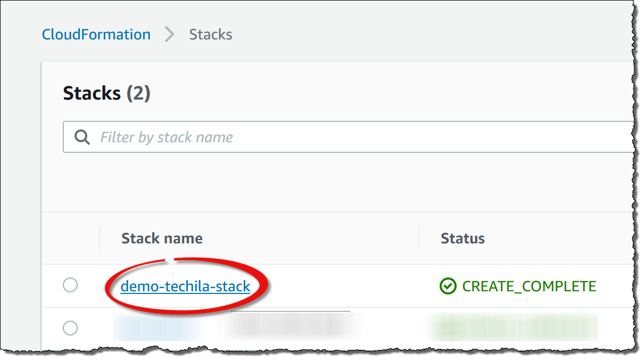
Task: Click the Stacks (2) panel heading
Action: click(x=106, y=94)
